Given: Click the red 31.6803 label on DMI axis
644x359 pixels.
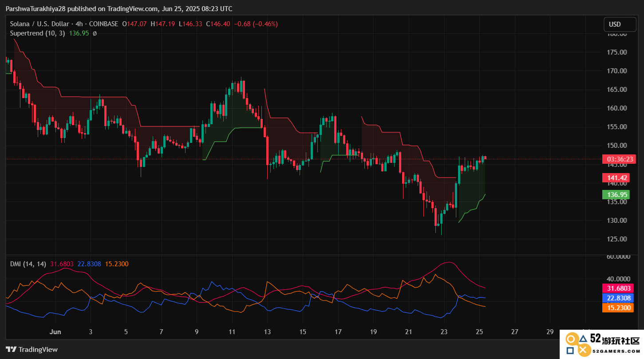Looking at the screenshot, I should [617, 288].
